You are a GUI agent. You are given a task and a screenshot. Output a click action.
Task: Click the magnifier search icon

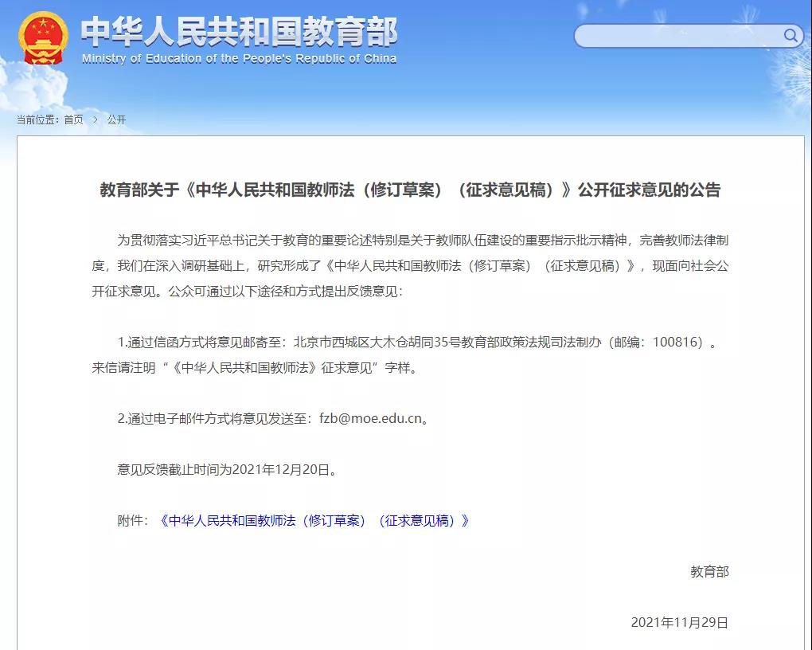pyautogui.click(x=791, y=35)
